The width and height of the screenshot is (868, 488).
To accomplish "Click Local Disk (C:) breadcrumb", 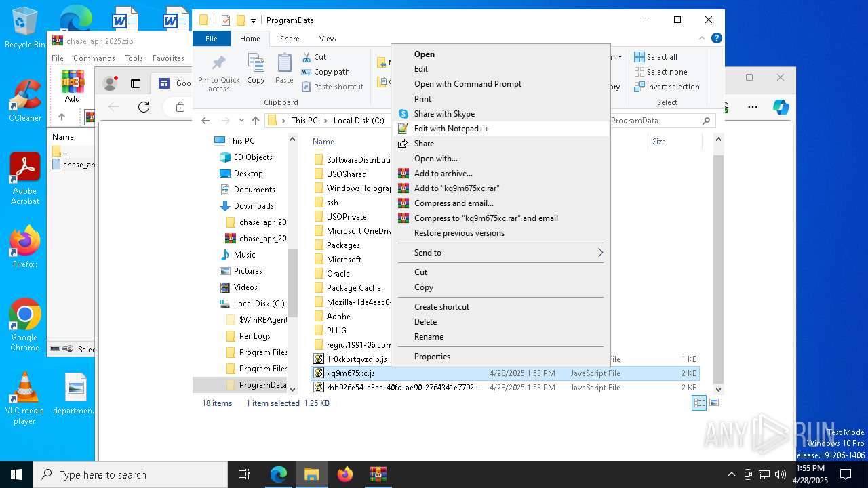I will tap(359, 121).
